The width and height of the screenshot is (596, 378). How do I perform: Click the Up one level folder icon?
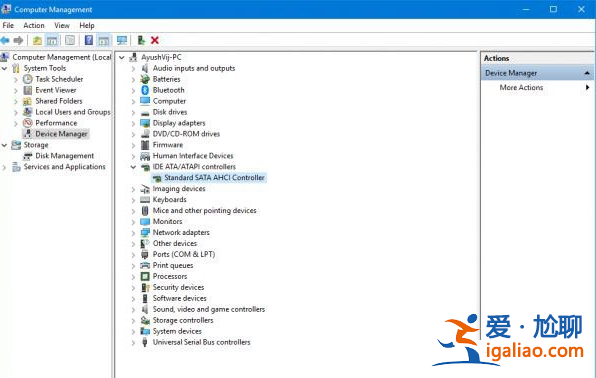tap(37, 40)
